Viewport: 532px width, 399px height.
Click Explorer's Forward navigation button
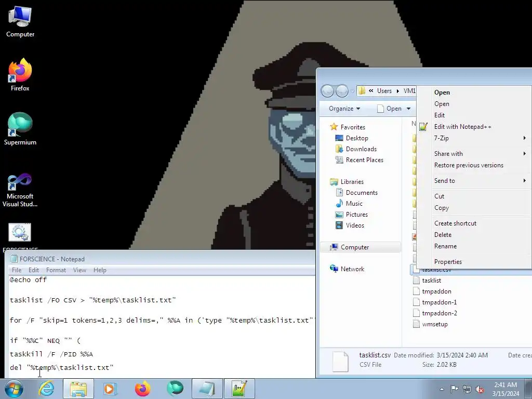(342, 91)
